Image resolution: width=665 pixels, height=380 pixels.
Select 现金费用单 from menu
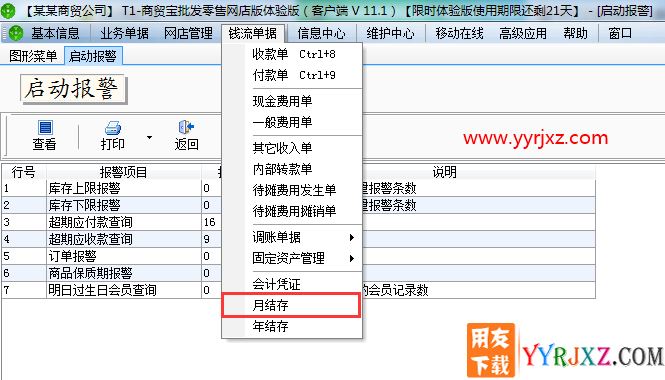[x=293, y=101]
